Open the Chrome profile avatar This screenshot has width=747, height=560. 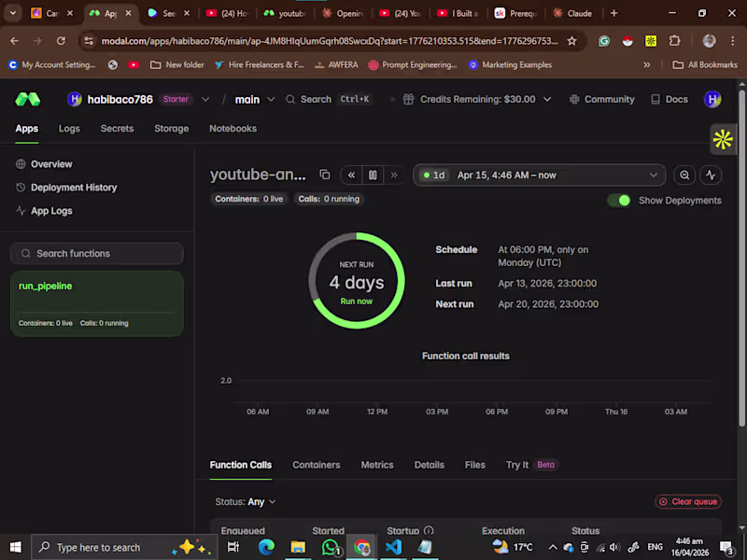tap(709, 41)
